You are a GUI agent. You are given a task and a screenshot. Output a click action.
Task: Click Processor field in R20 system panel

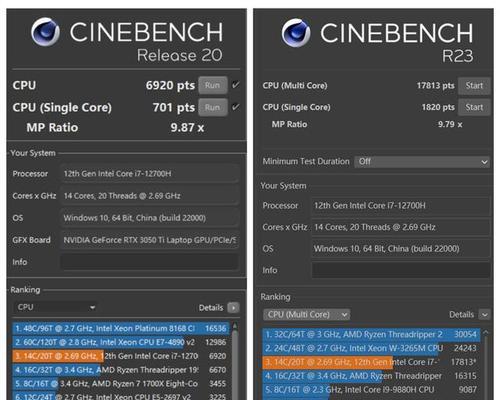coord(149,174)
